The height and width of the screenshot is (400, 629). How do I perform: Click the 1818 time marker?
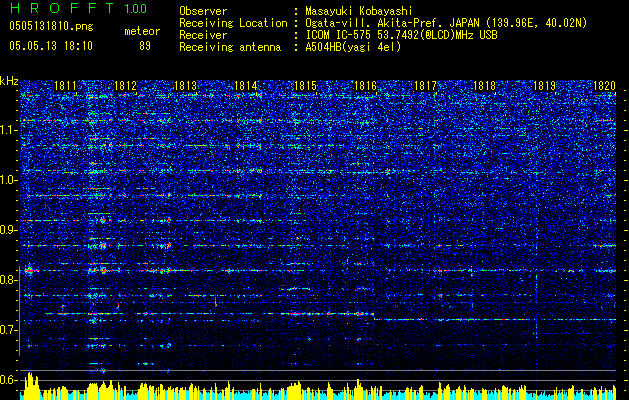coord(485,86)
